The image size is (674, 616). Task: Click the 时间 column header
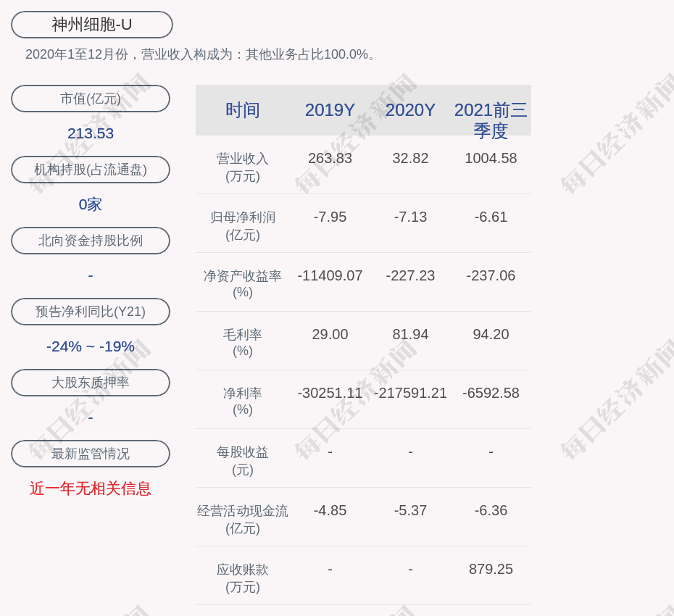coord(243,110)
